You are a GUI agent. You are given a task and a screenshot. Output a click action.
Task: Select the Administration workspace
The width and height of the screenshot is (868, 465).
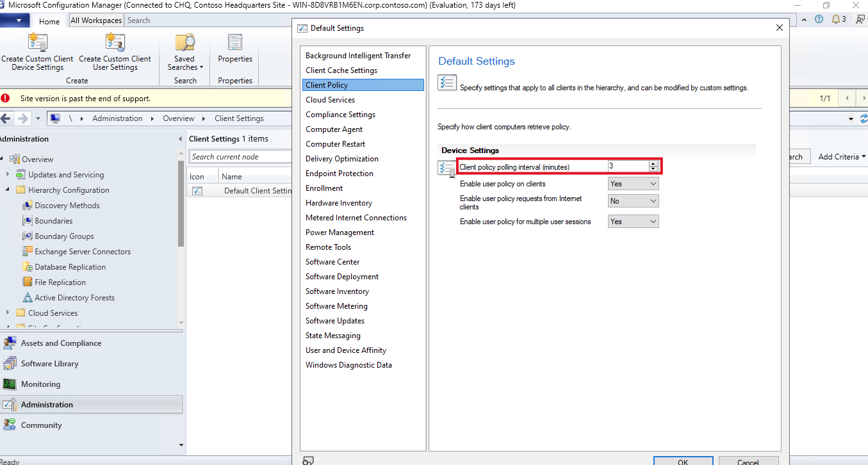pos(91,405)
